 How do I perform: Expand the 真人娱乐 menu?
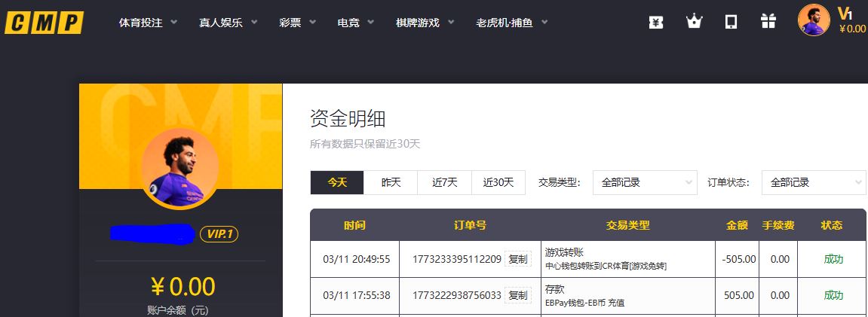tap(228, 23)
